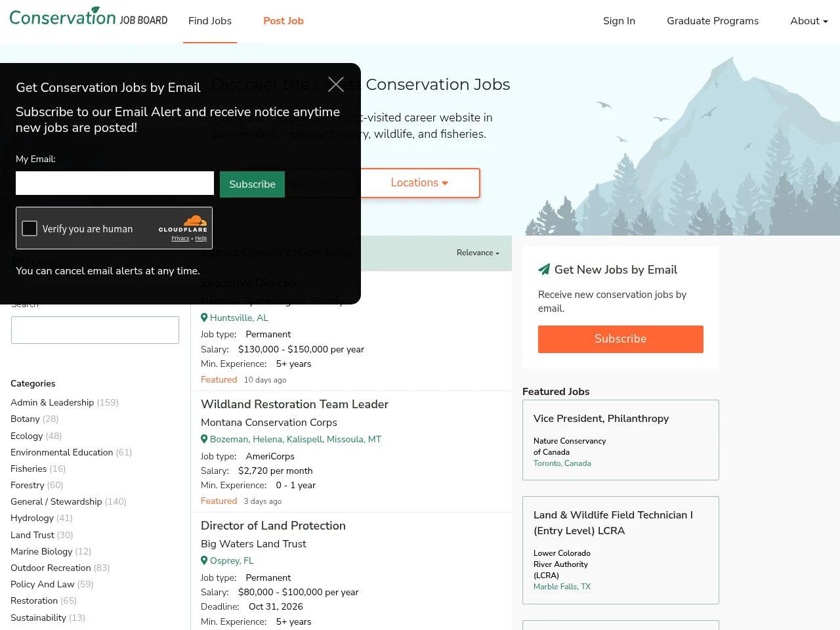
Task: Click the Cloudflare logo in verification widget
Action: click(183, 224)
